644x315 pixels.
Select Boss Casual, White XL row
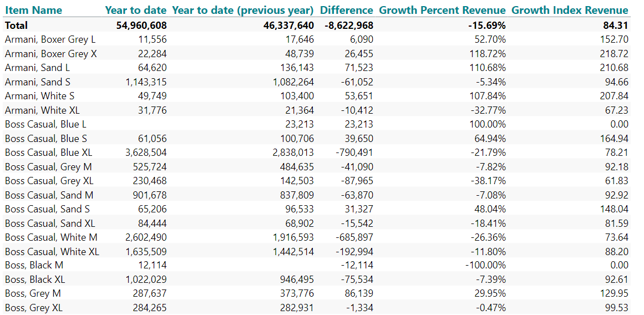pyautogui.click(x=52, y=251)
